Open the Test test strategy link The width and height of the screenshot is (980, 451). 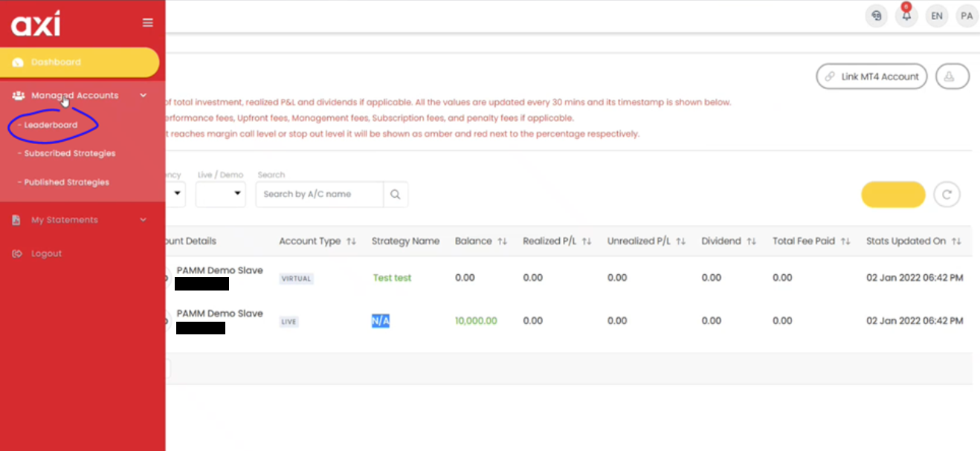click(x=392, y=277)
